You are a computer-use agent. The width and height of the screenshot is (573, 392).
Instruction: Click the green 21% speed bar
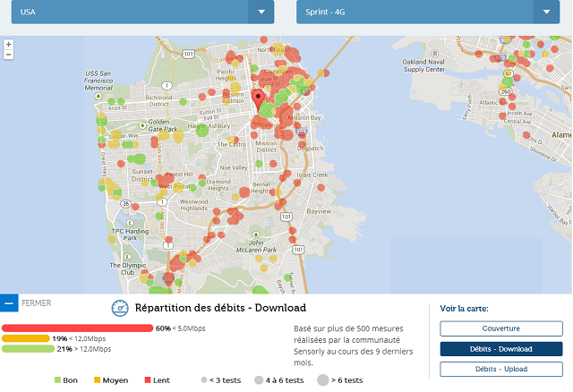click(x=28, y=349)
